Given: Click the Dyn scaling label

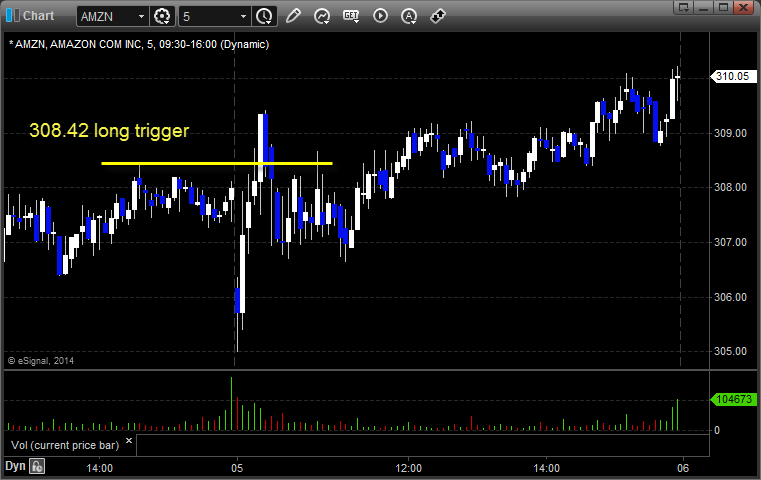Looking at the screenshot, I should tap(15, 466).
